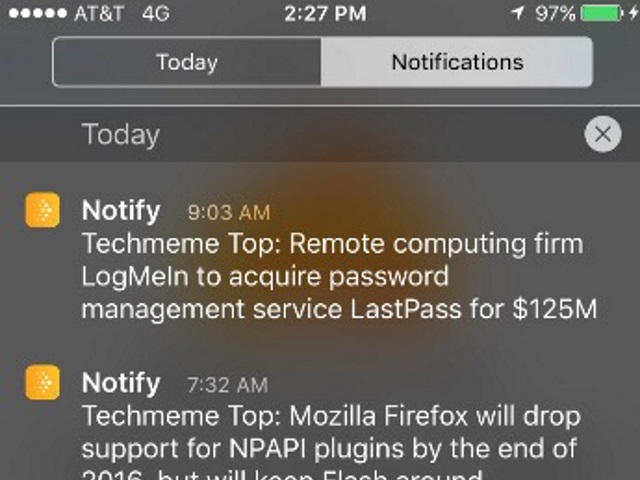Tap the 9:03 AM timestamp
This screenshot has width=640, height=480.
[x=228, y=212]
